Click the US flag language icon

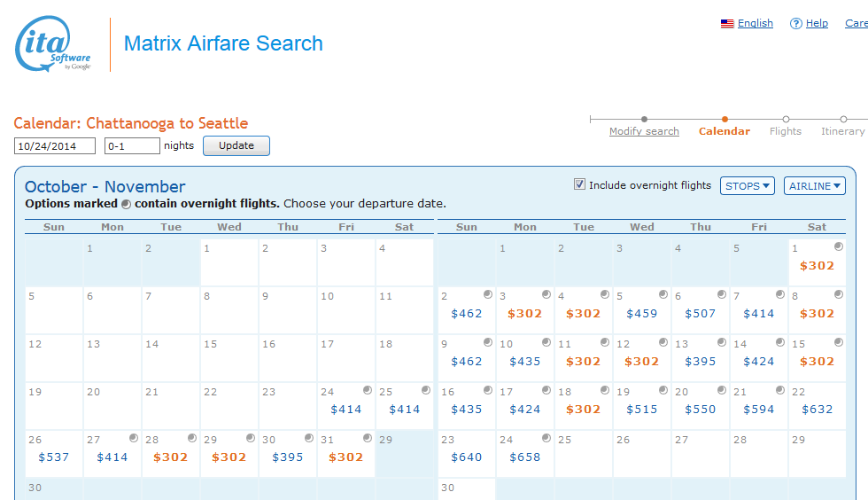727,24
